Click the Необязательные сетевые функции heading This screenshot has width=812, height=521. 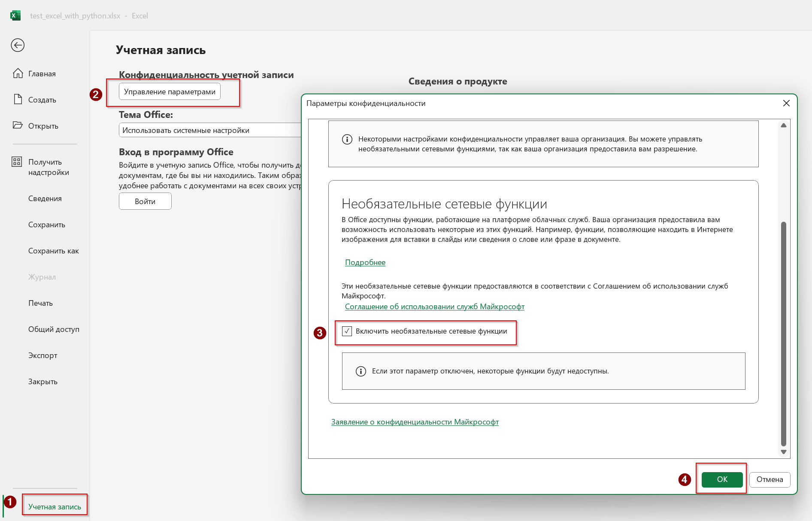444,204
